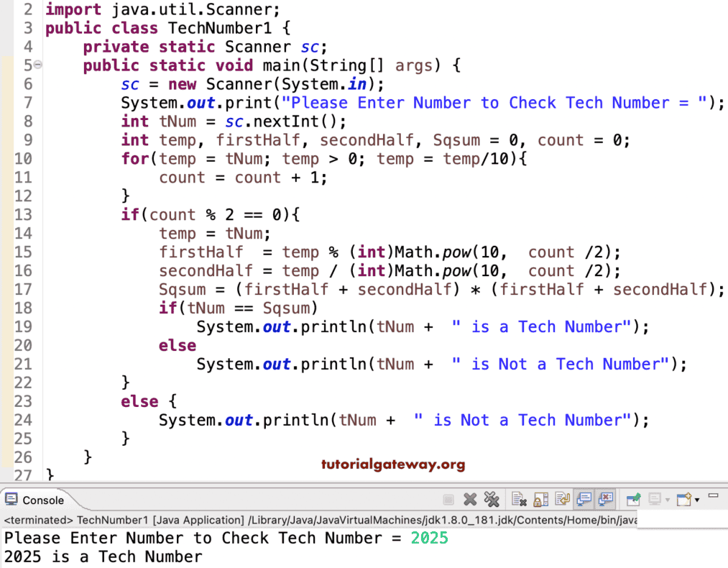728x568 pixels.
Task: Click Display Selected Console icon
Action: [x=654, y=498]
